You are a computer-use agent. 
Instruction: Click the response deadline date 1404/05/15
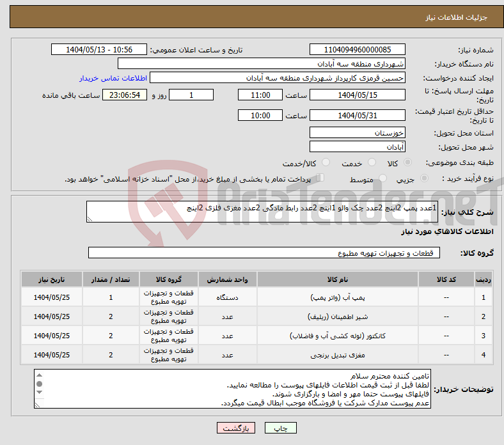pos(357,95)
